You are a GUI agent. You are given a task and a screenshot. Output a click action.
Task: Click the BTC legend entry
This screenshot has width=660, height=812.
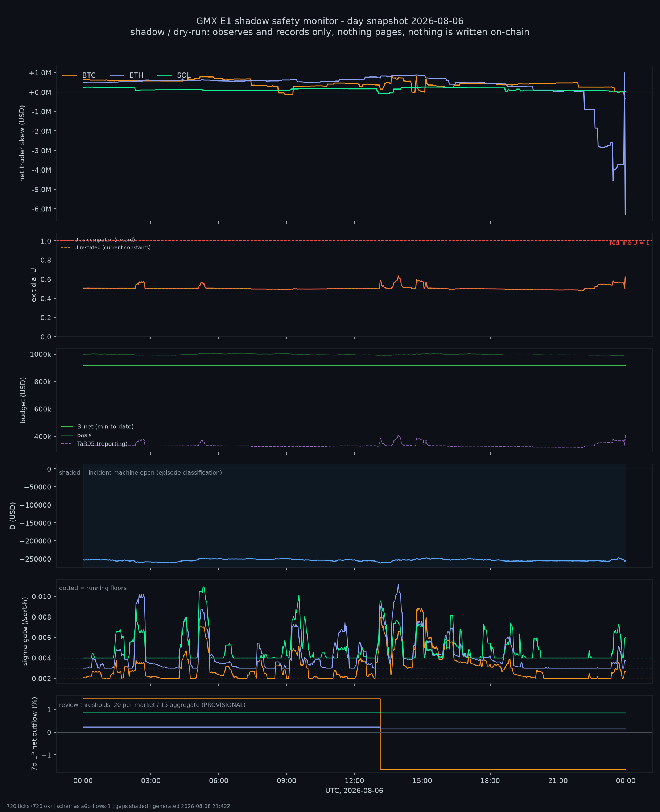(79, 75)
